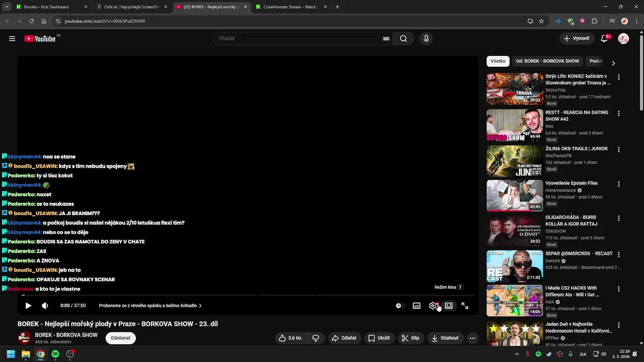Toggle subtitles in the player
The height and width of the screenshot is (362, 644).
pyautogui.click(x=417, y=306)
